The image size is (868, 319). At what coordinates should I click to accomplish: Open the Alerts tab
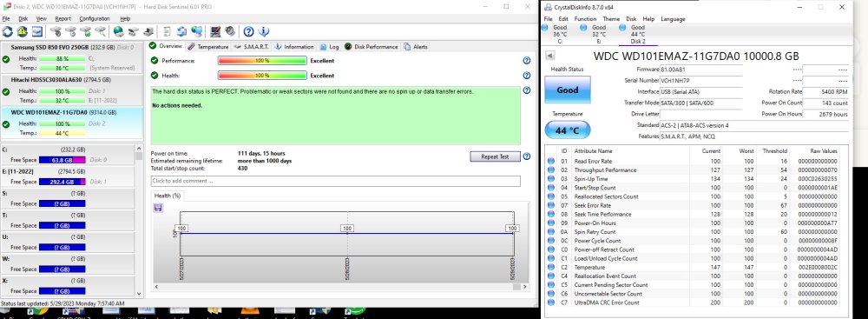pos(416,47)
